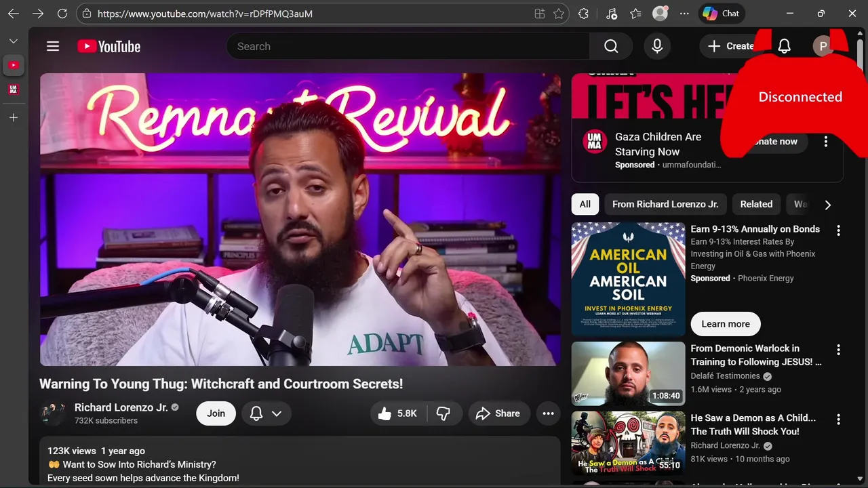Go forward in the browser

coord(38,14)
